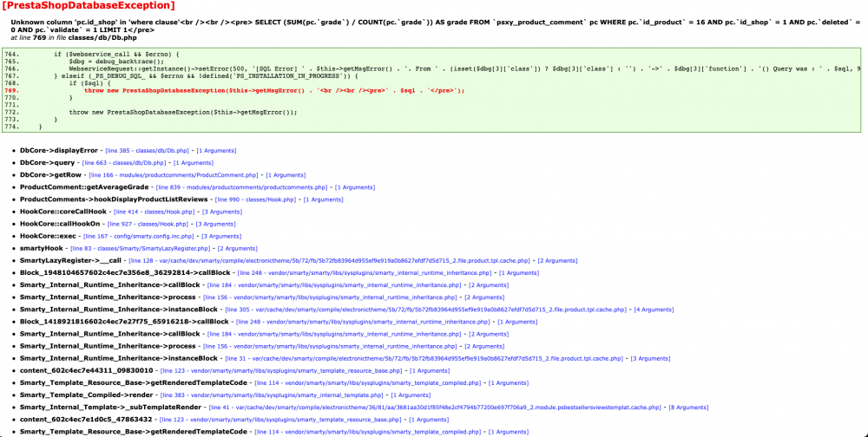Click code line 772 throw statement
Screen dimensions: 868x437
pos(182,112)
